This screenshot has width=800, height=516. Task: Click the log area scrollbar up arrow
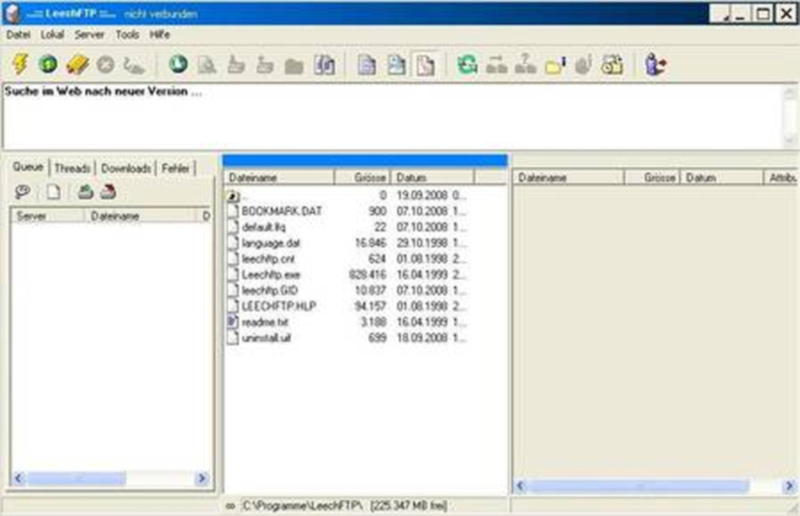click(x=790, y=92)
